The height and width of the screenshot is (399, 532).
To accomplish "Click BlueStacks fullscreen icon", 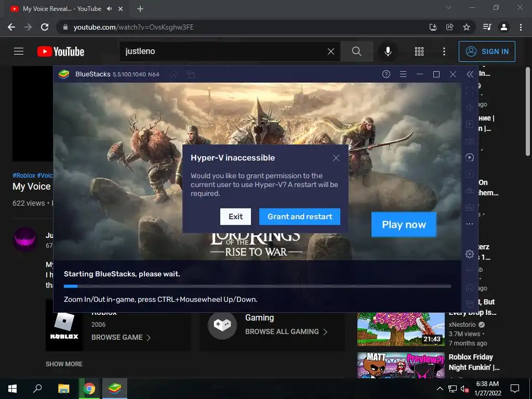I will 470,90.
